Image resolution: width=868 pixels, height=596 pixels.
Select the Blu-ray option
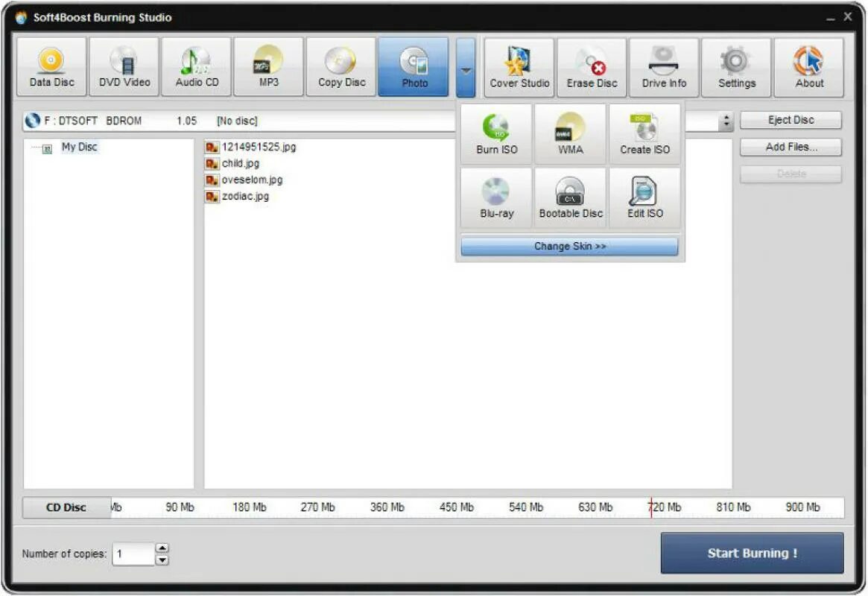496,197
